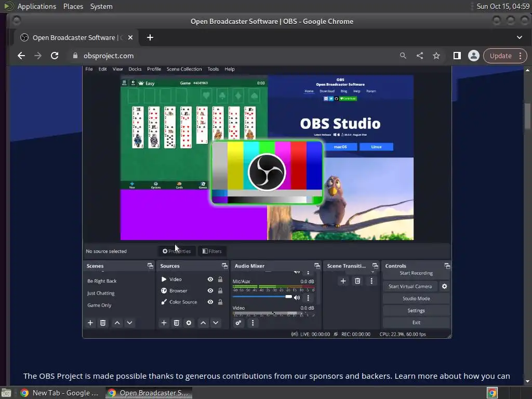Open the Applications menu in top panel
The image size is (532, 399).
(37, 6)
